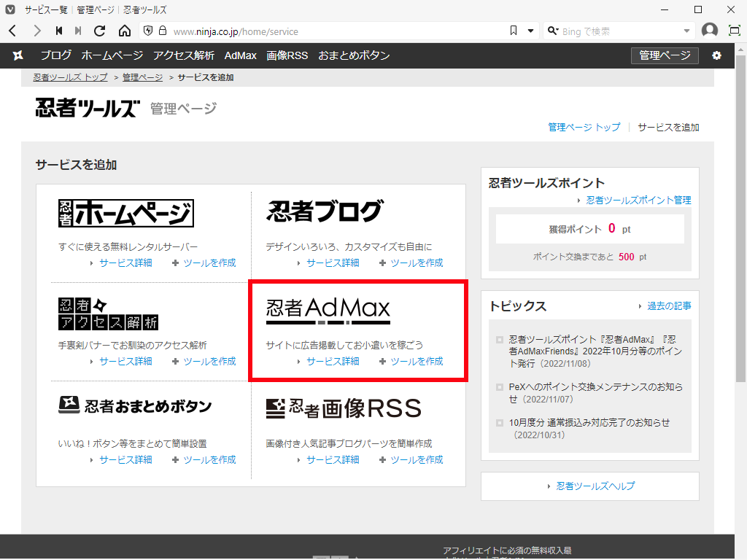Open おまとめボタン in the top navigation
Viewport: 747px width, 560px height.
354,55
